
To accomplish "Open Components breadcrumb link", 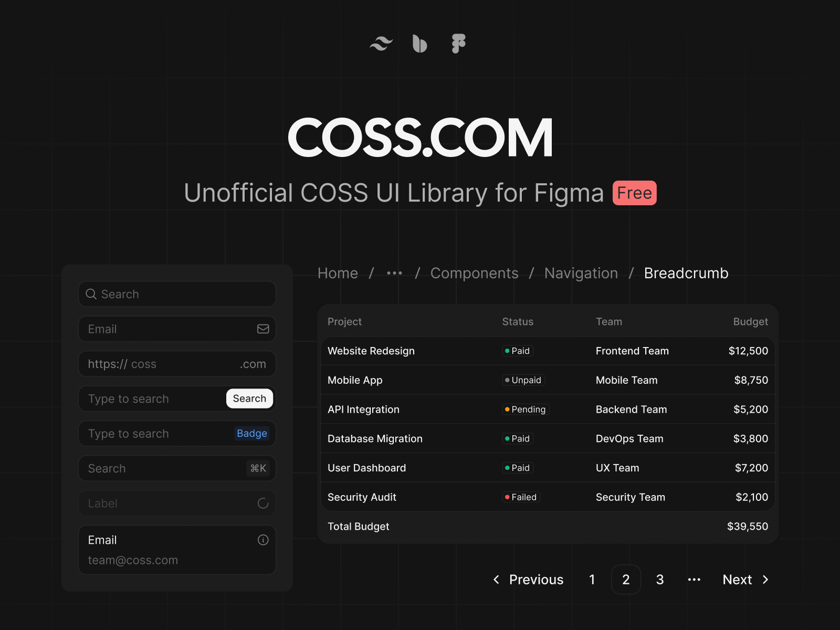I will [474, 273].
